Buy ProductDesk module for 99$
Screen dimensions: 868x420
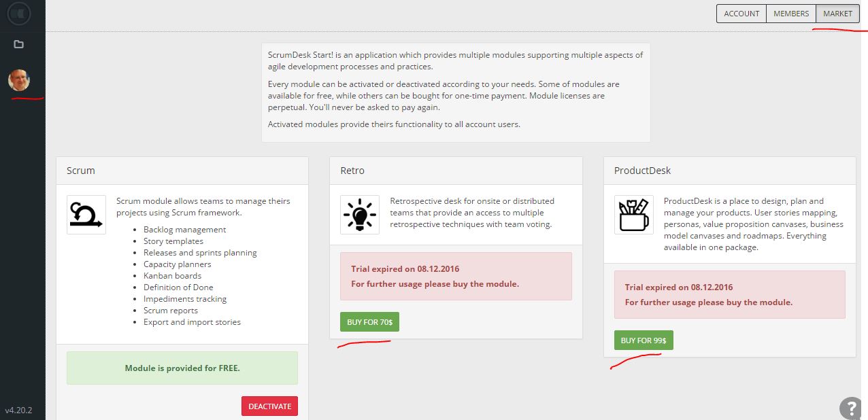pos(644,340)
